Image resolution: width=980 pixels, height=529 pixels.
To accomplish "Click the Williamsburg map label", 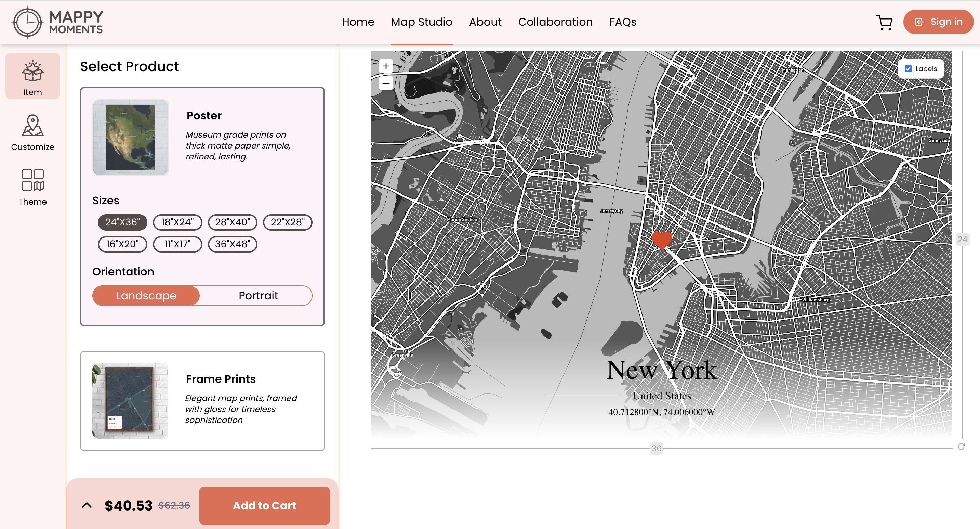I will [x=816, y=300].
